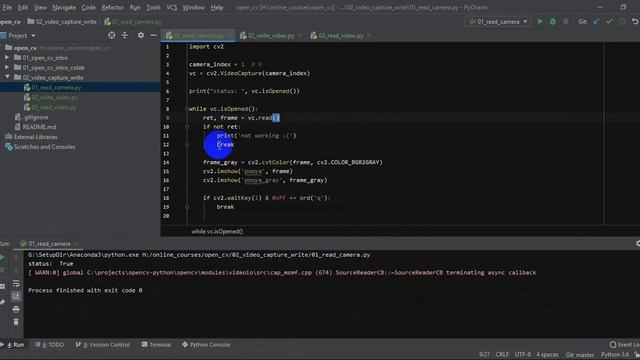Open the Help menu

[x=217, y=7]
